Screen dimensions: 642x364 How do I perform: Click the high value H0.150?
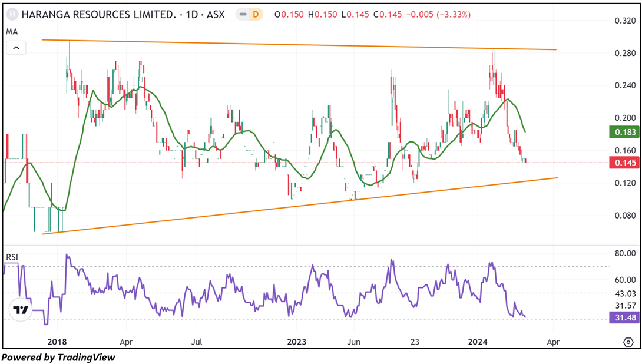323,15
